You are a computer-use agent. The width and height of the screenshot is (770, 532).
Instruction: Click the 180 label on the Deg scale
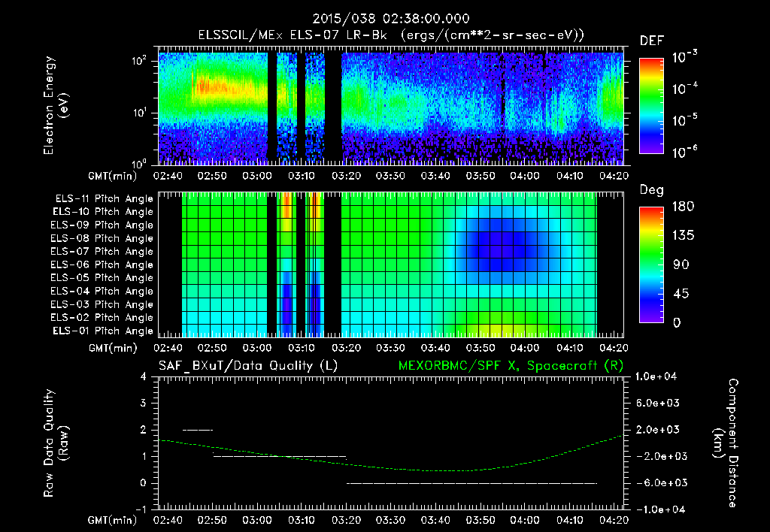click(683, 206)
